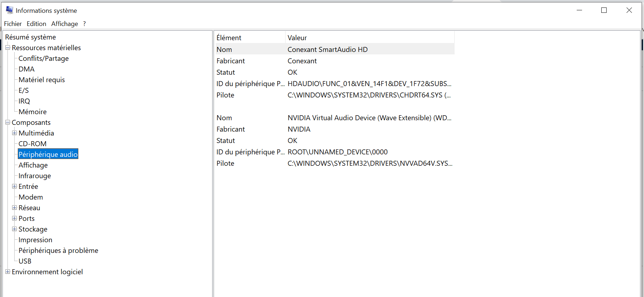Select Périphériques à problème tree item

[58, 250]
